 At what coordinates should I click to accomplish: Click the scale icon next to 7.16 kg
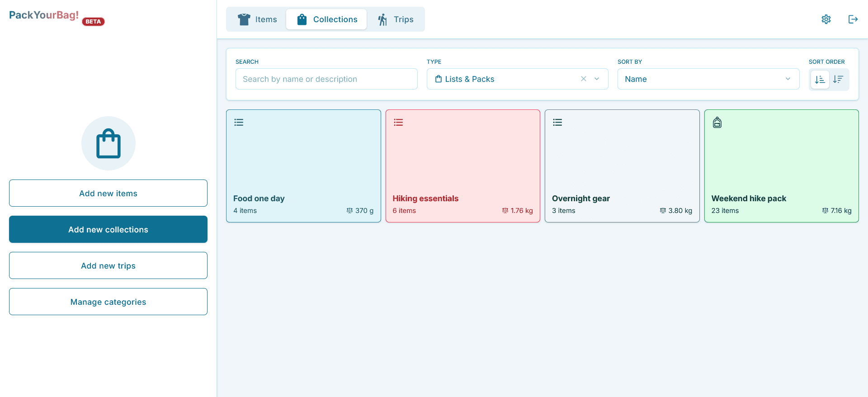(825, 211)
